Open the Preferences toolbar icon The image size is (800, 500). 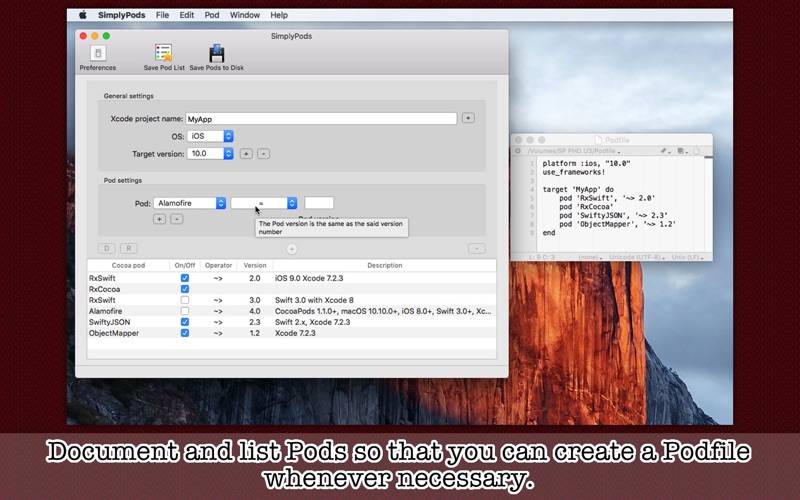click(x=98, y=53)
